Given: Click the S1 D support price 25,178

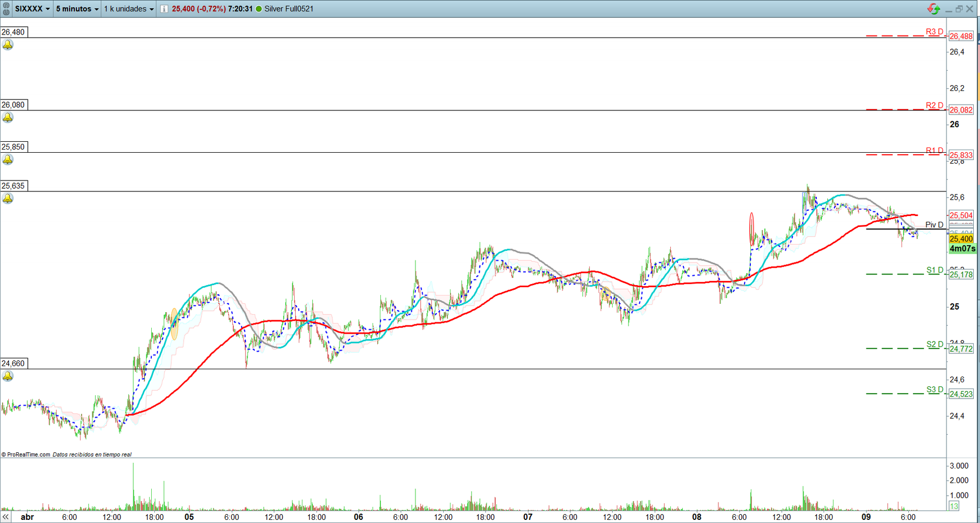Looking at the screenshot, I should coord(961,275).
